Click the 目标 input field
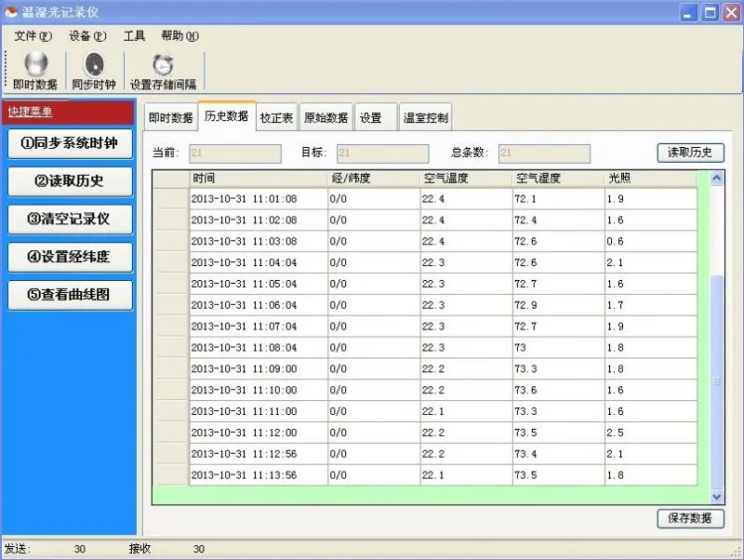 coord(383,153)
